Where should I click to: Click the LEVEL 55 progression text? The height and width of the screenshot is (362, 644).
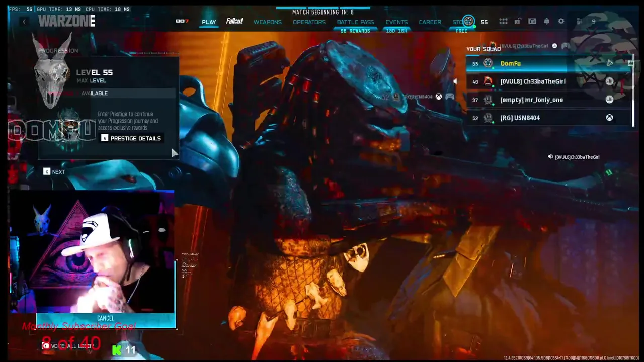tap(95, 72)
